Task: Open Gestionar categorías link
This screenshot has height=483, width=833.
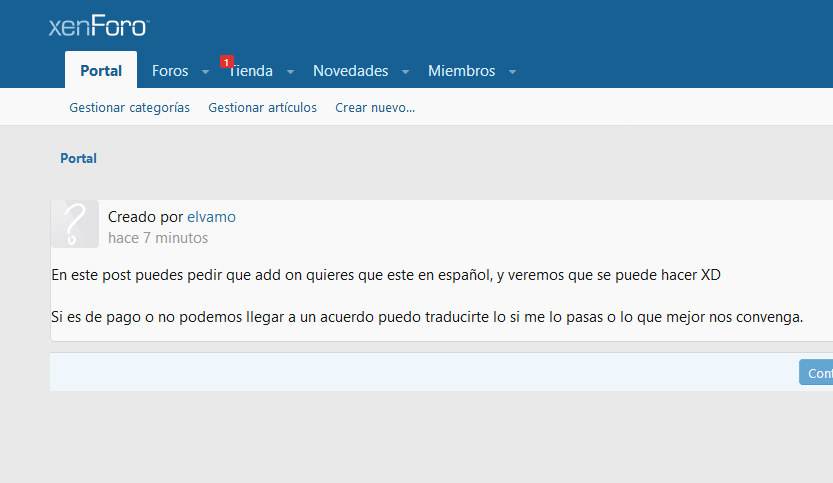Action: pos(129,108)
